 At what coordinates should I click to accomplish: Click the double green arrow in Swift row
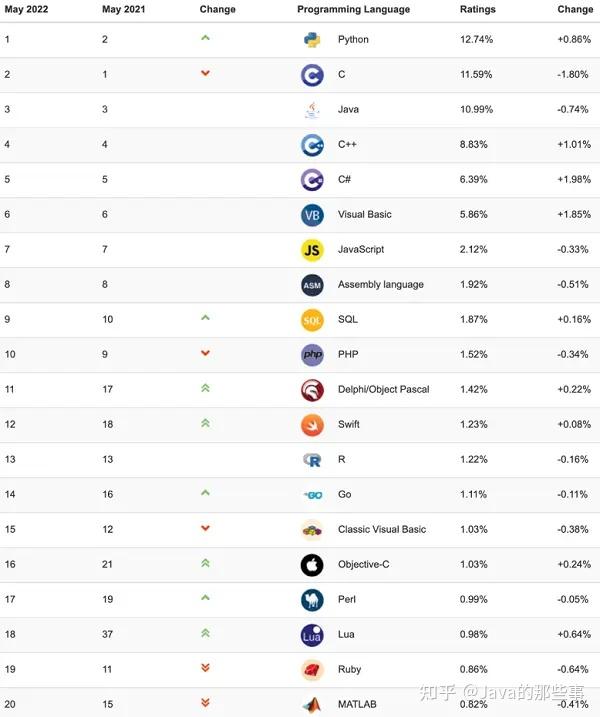coord(205,423)
